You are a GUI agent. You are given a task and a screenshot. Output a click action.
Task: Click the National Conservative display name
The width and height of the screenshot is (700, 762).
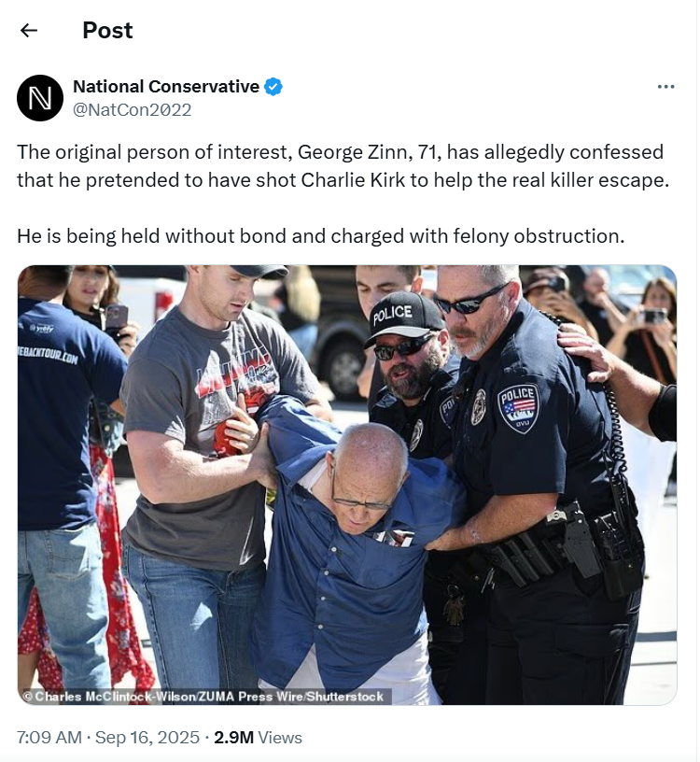166,87
